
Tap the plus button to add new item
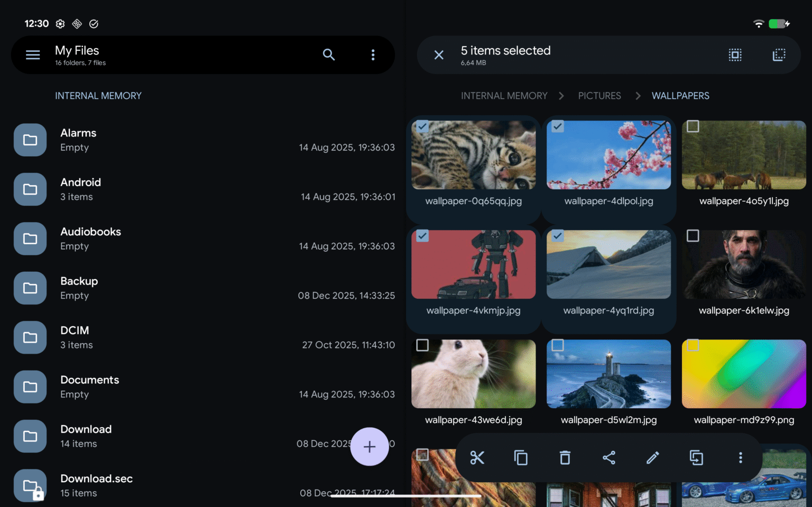coord(370,447)
